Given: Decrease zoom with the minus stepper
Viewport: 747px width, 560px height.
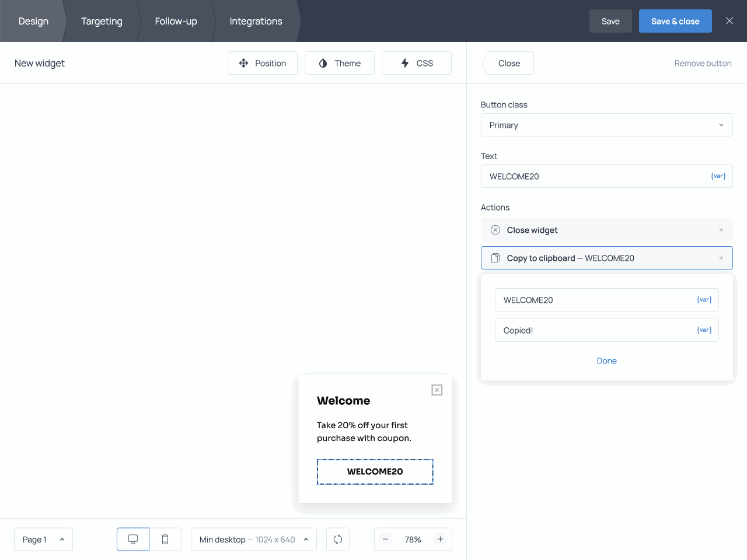Looking at the screenshot, I should point(386,539).
